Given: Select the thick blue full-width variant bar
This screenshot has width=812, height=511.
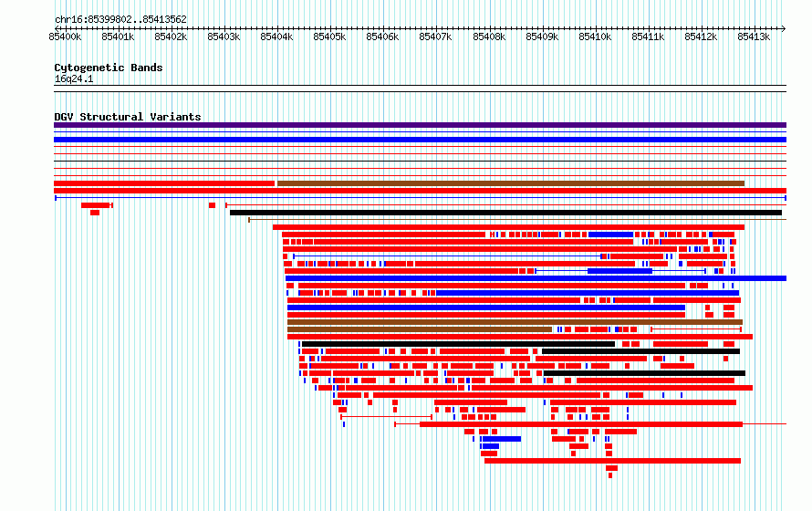Looking at the screenshot, I should coord(420,140).
